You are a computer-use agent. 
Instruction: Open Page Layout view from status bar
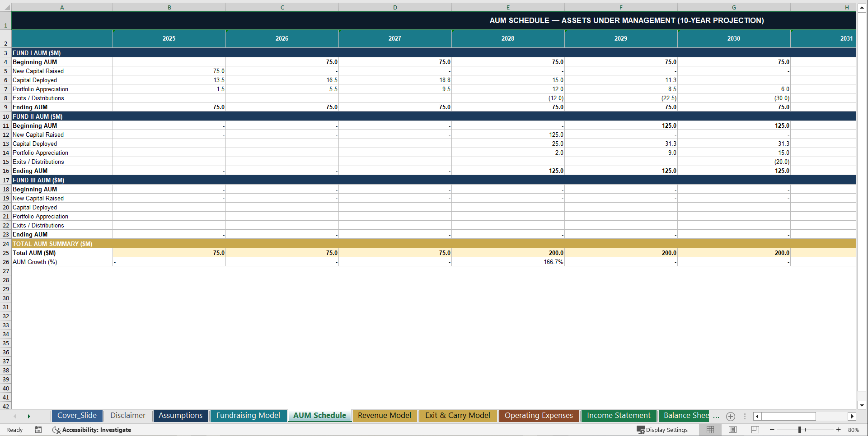pyautogui.click(x=732, y=430)
